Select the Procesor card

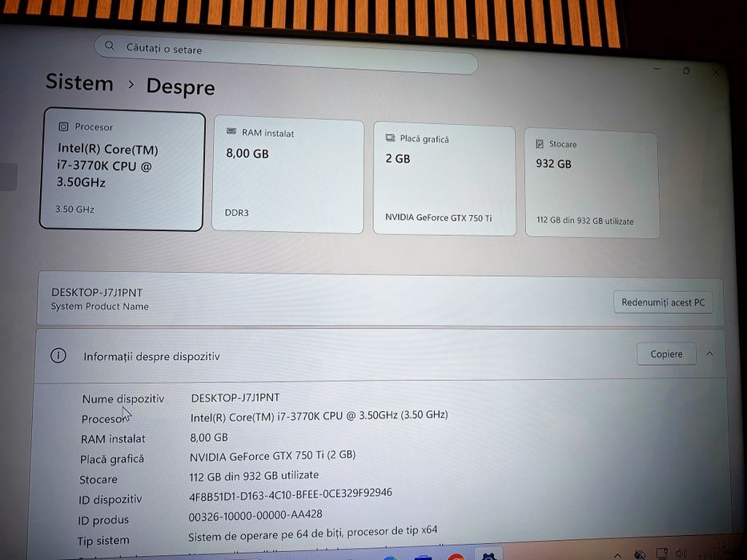[x=122, y=170]
